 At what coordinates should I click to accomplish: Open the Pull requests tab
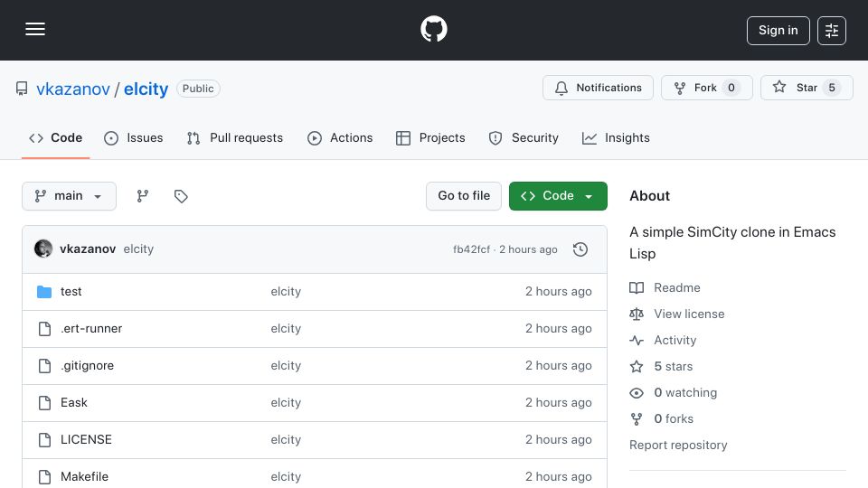(x=235, y=137)
